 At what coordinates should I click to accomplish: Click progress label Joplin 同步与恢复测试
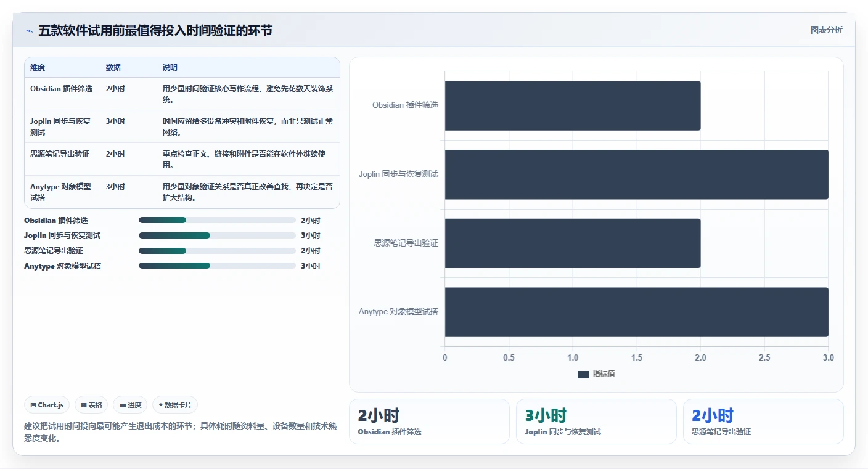(x=62, y=235)
